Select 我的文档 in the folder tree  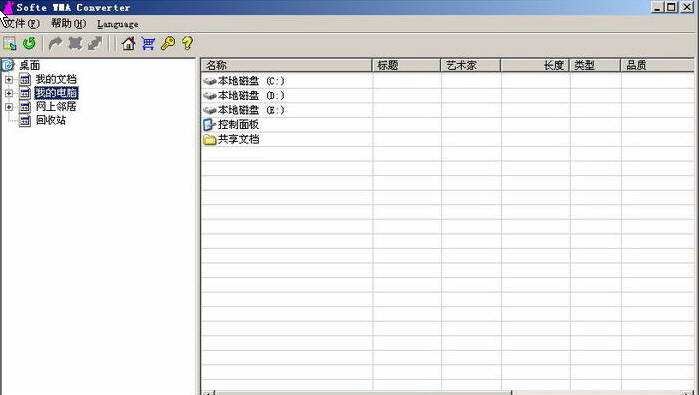[x=56, y=79]
